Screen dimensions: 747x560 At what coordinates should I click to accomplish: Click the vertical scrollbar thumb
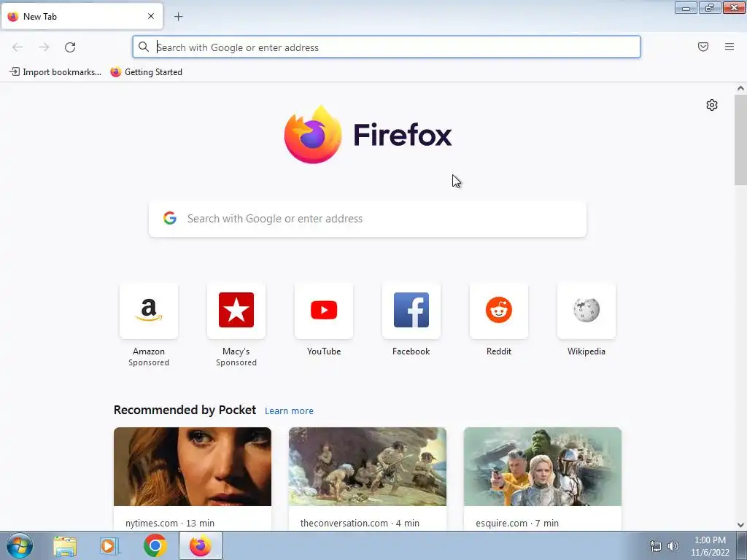coord(740,139)
